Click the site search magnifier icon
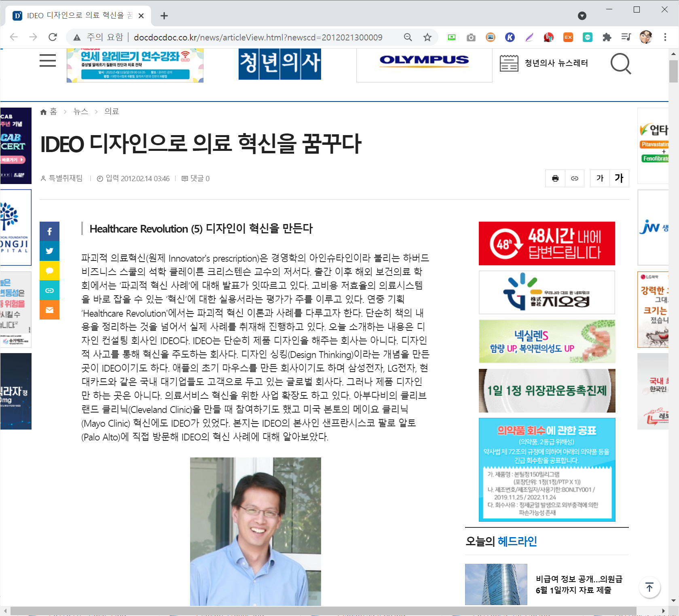The width and height of the screenshot is (679, 616). coord(621,64)
